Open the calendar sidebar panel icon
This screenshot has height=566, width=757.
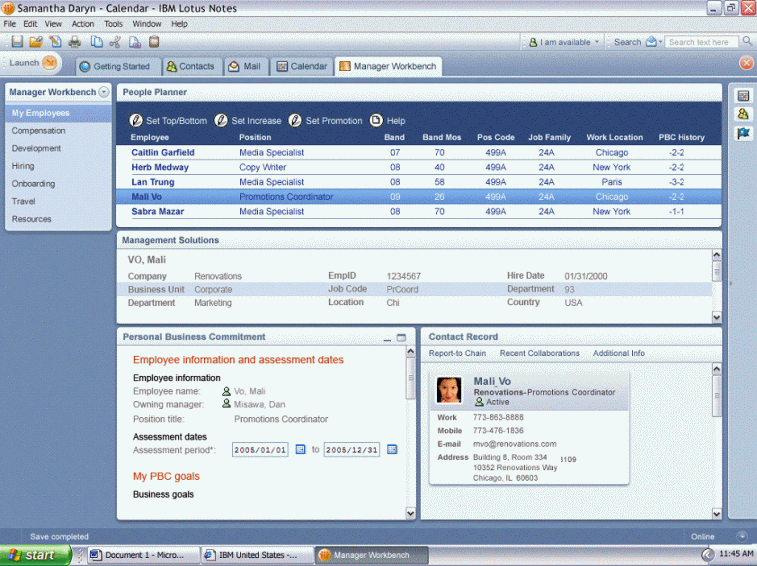743,96
